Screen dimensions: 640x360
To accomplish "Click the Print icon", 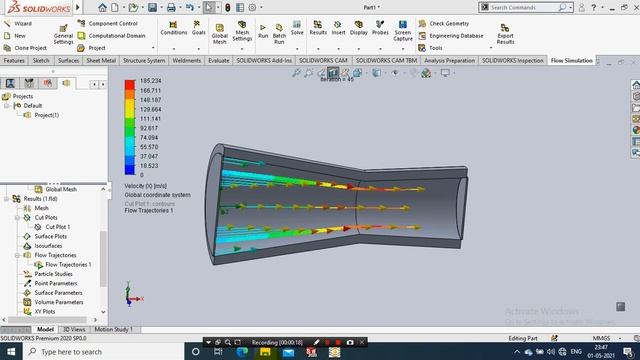I will tap(171, 7).
